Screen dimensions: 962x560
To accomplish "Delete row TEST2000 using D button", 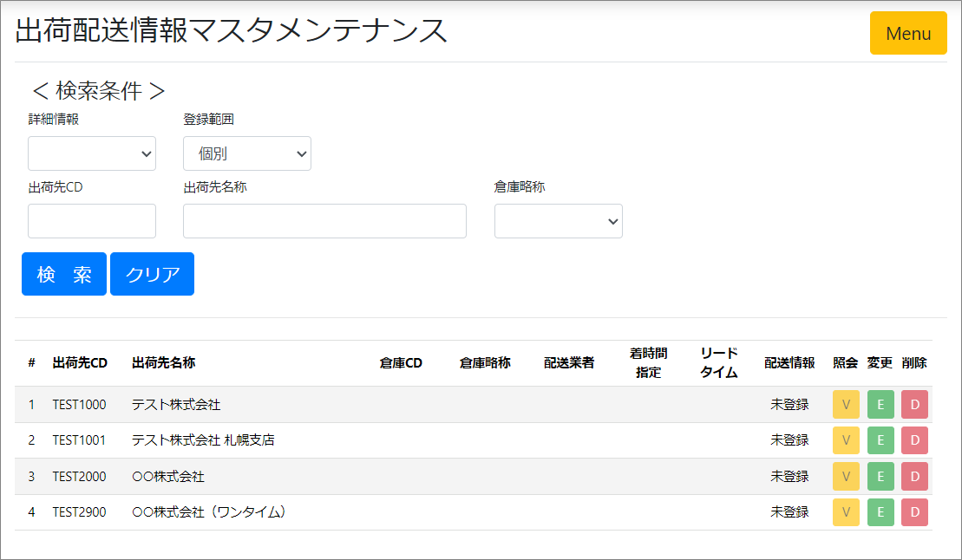I will [x=914, y=476].
